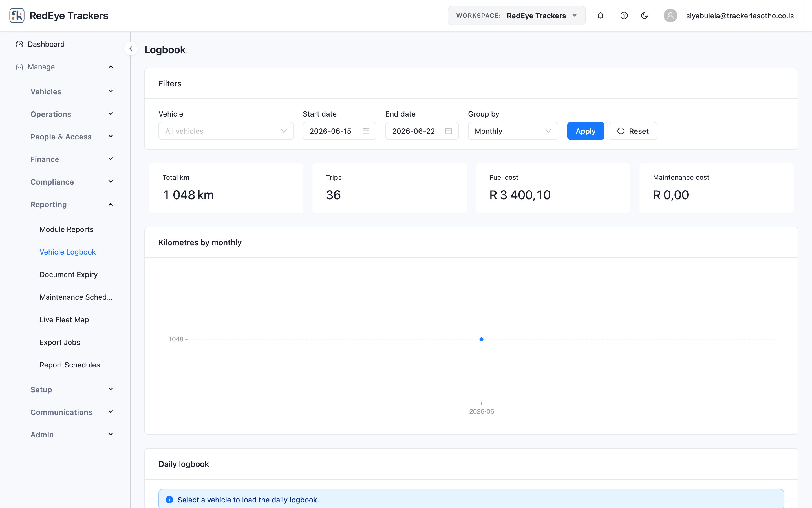Open Live Fleet Map

tap(64, 319)
